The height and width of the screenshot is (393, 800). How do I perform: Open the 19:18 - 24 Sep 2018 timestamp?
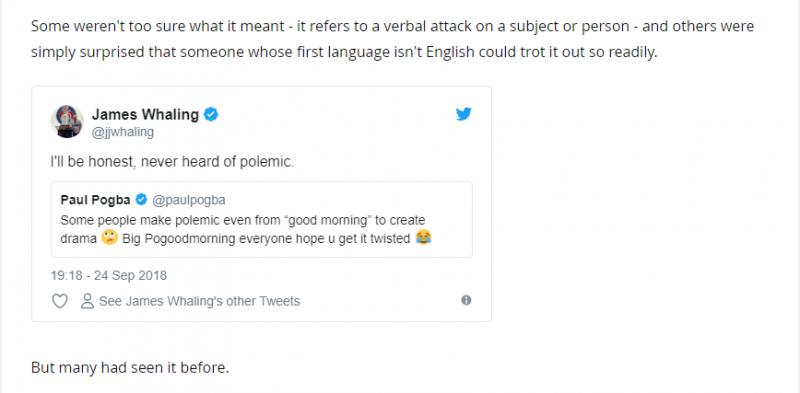point(109,276)
